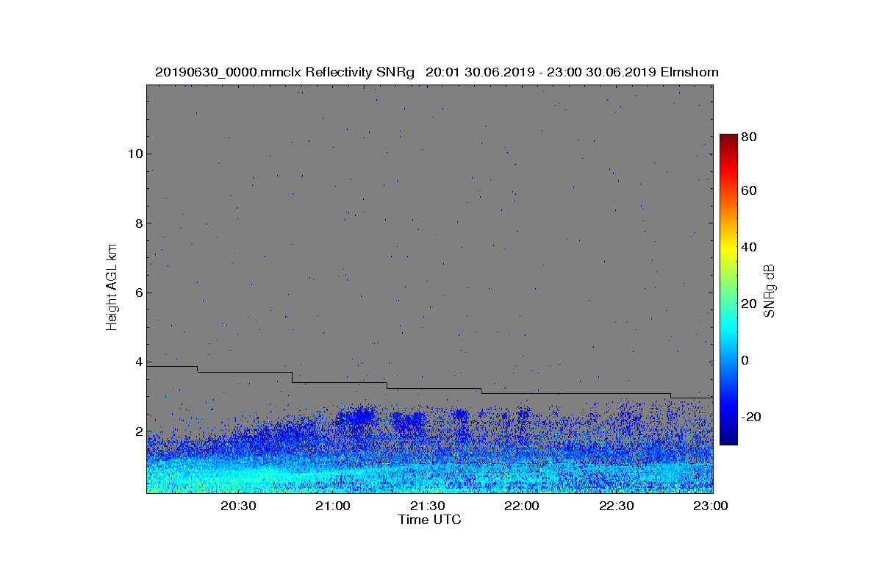Click the height tick label 10
Viewport: 882px width, 588px height.
(135, 154)
